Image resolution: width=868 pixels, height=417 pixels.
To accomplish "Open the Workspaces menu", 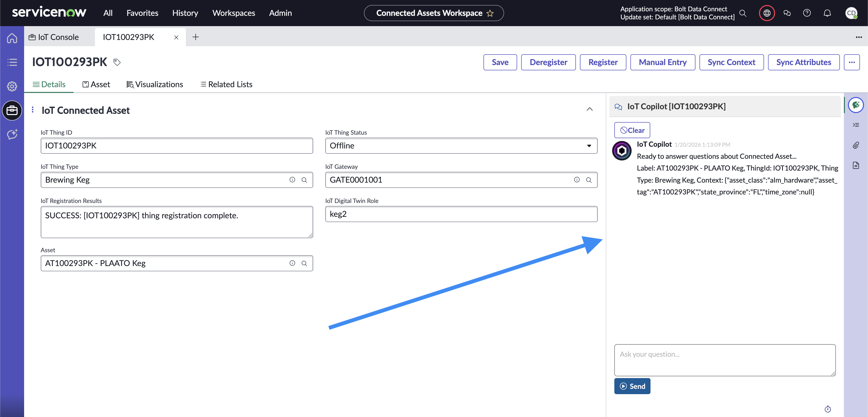I will (x=234, y=13).
